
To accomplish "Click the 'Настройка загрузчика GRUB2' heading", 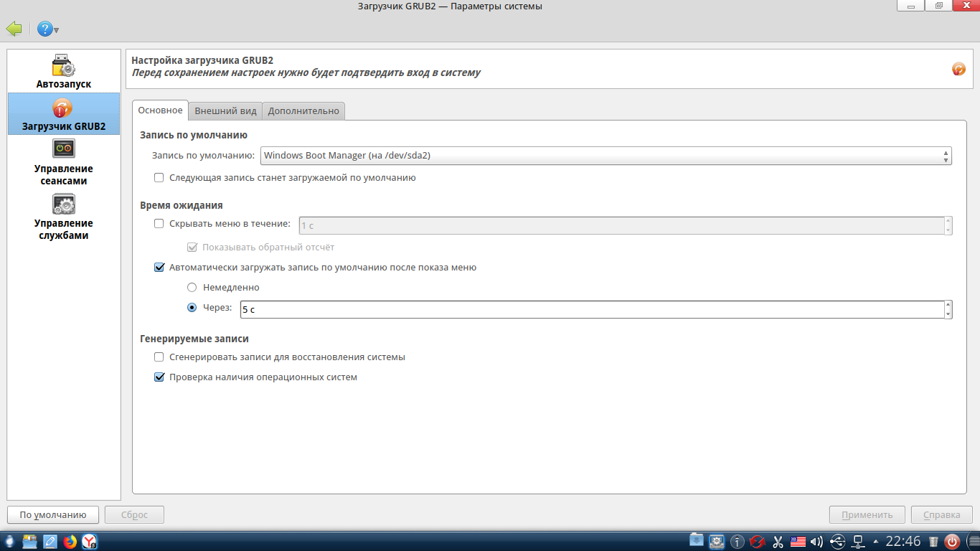I will [x=202, y=60].
